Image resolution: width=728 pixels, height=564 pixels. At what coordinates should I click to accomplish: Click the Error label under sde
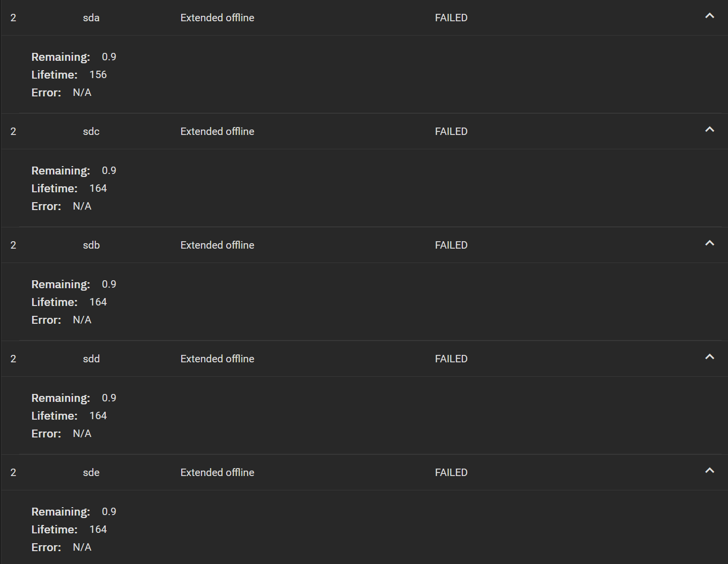(x=46, y=547)
